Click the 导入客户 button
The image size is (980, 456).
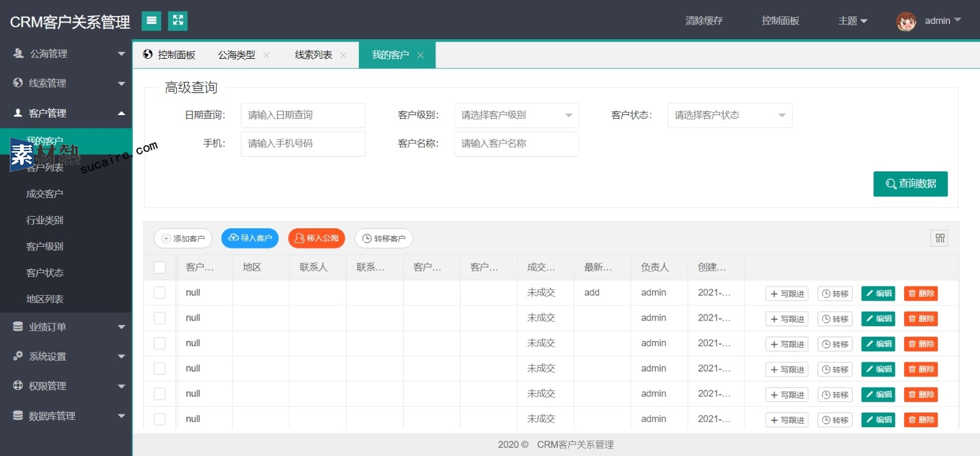tap(250, 238)
